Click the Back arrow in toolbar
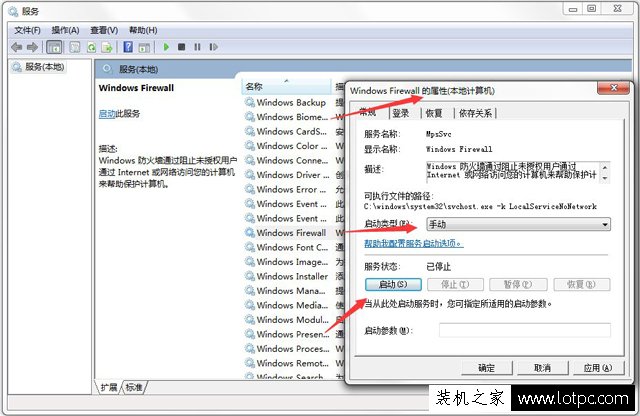Screen dimensions: 640x416 17,47
